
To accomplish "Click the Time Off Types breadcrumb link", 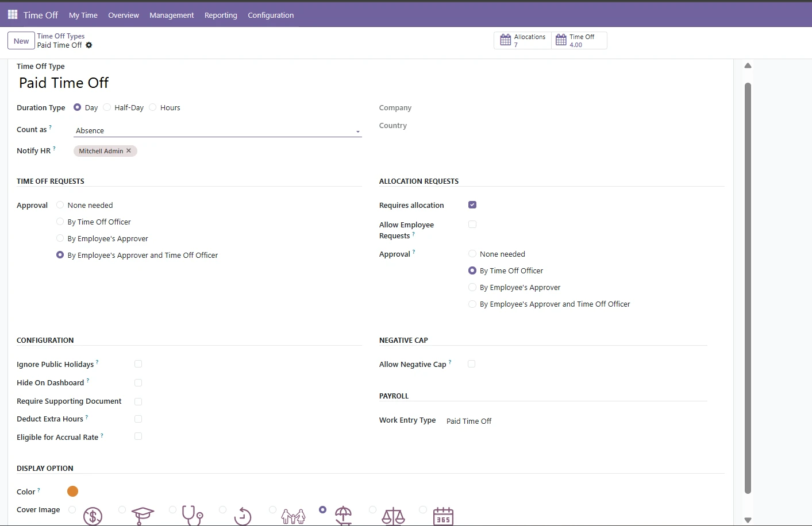I will [x=61, y=36].
